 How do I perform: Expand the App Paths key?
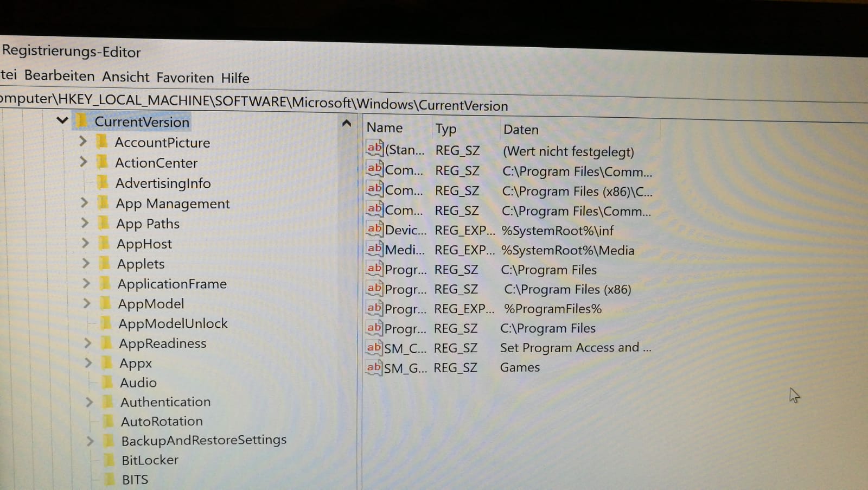(85, 222)
